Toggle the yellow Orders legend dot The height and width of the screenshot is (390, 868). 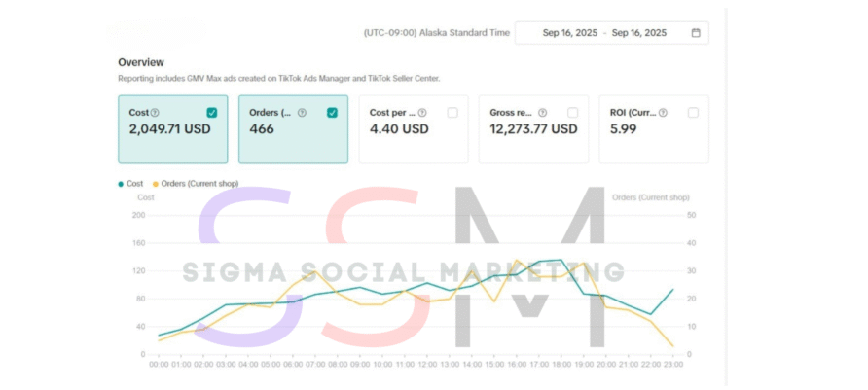tap(156, 184)
